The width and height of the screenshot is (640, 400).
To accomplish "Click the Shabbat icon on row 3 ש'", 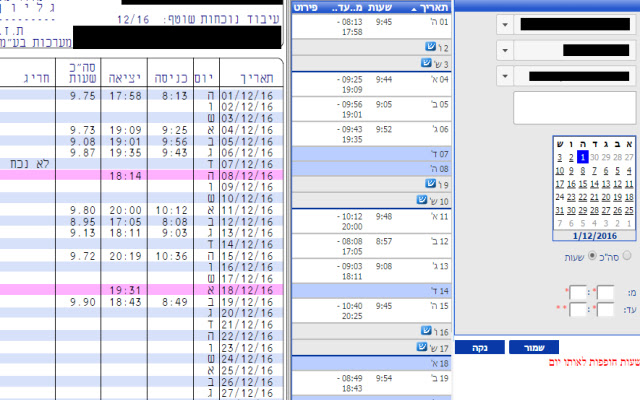I will [426, 63].
